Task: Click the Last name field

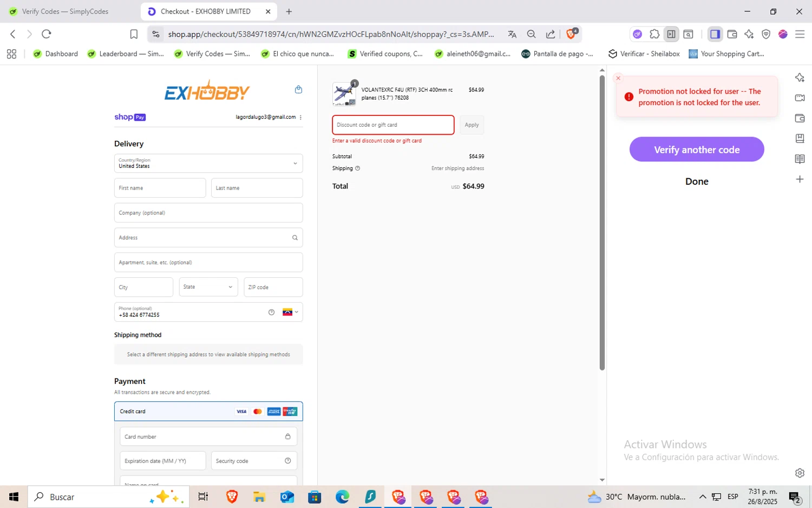Action: point(257,188)
